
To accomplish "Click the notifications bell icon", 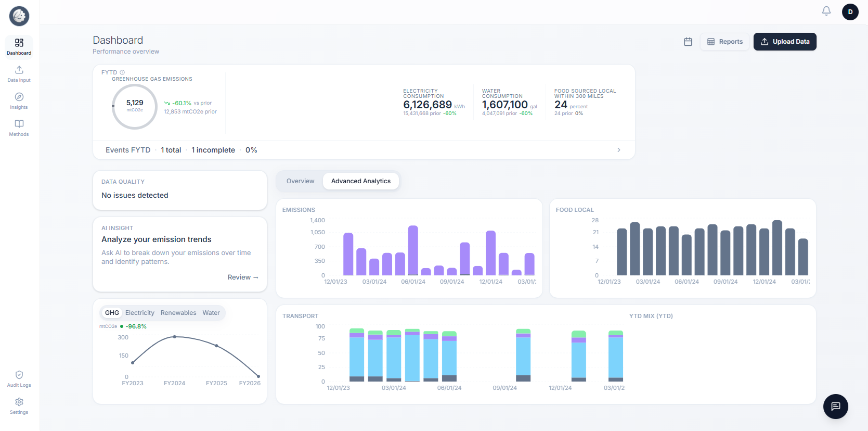I will pyautogui.click(x=826, y=11).
